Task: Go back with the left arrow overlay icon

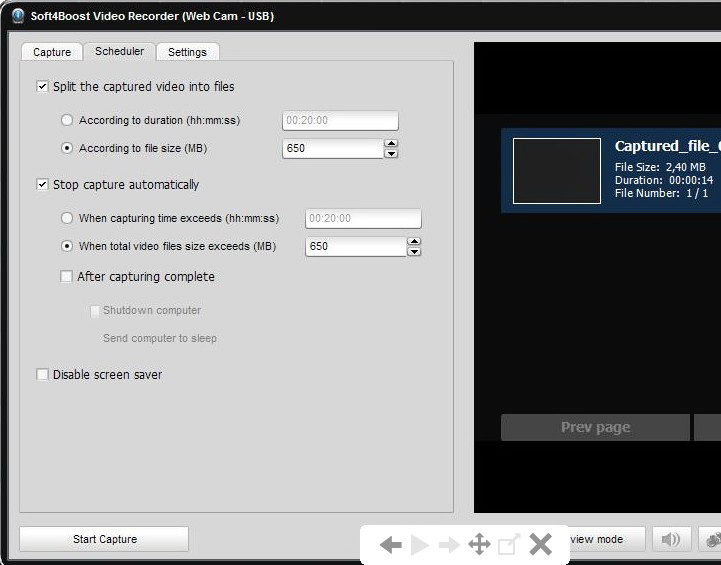Action: (x=391, y=545)
